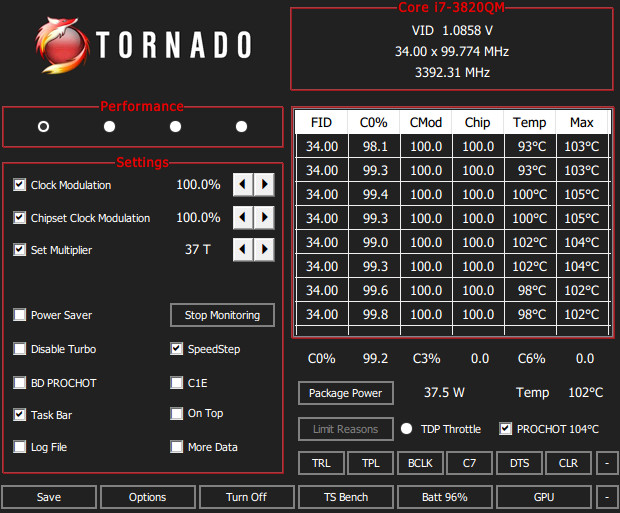Raise Set Multiplier with right arrow
This screenshot has width=620, height=513.
264,249
